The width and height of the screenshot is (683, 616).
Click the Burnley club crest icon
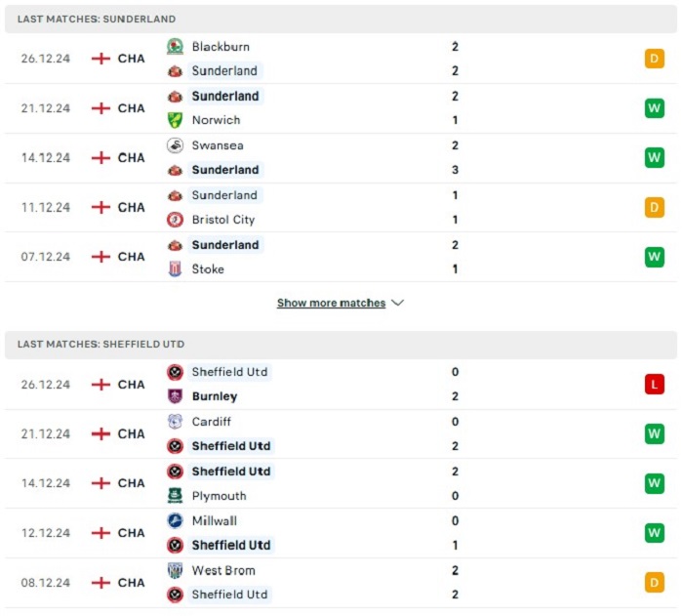click(x=175, y=396)
